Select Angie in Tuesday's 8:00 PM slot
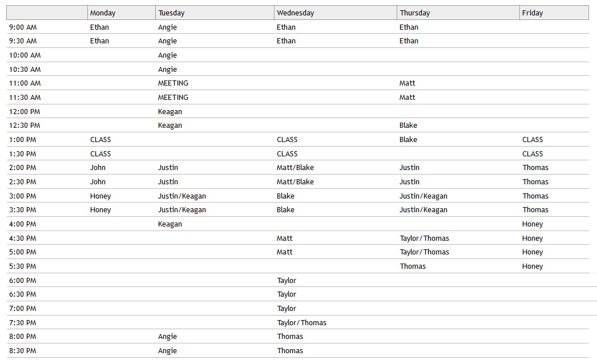Viewport: 597px width, 364px height. tap(167, 337)
